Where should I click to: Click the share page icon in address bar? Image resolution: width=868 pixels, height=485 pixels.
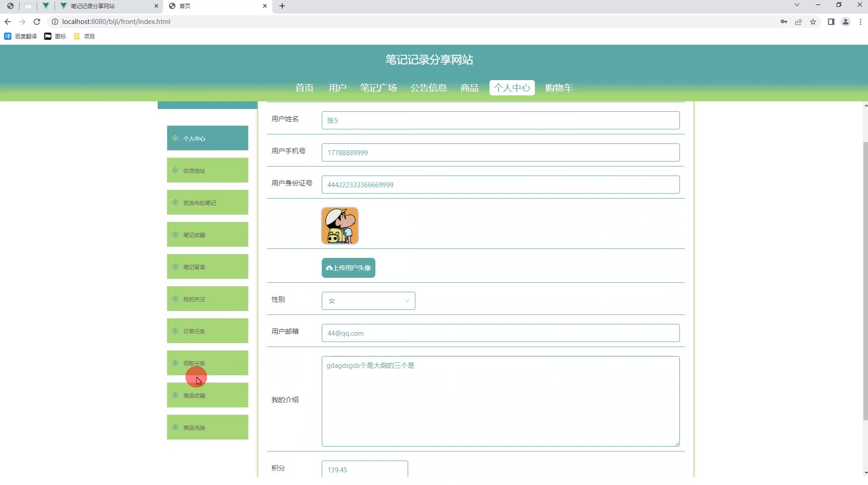click(x=798, y=22)
